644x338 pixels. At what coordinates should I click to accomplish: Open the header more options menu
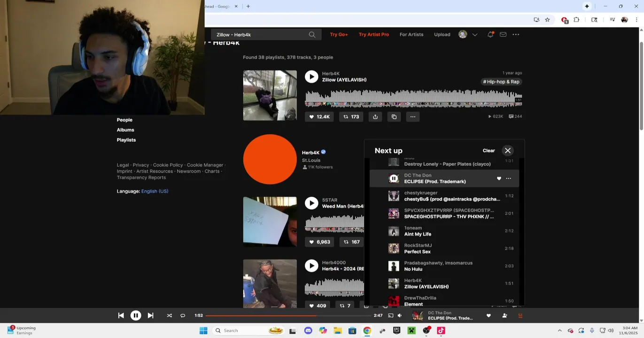[x=516, y=35]
